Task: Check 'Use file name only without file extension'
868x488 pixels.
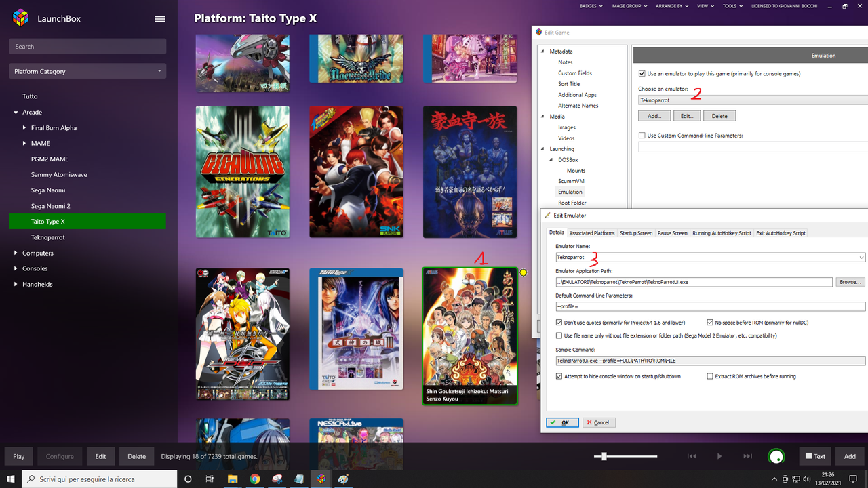Action: pos(559,335)
